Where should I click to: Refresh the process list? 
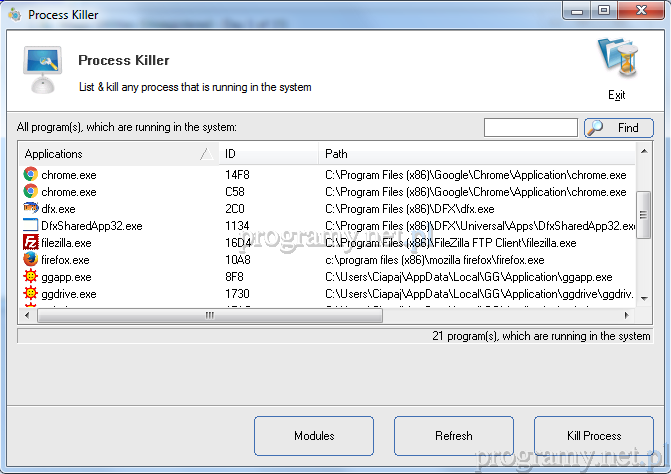(x=453, y=436)
